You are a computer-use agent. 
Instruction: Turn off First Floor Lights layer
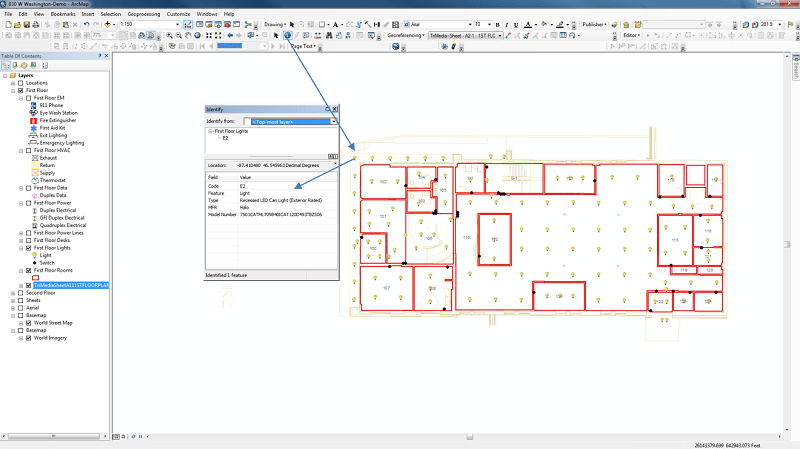pos(29,248)
